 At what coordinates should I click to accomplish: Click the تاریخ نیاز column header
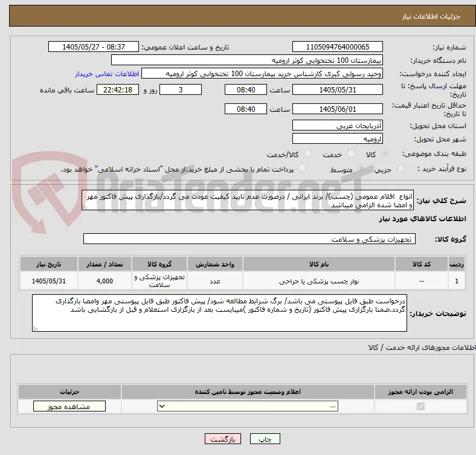point(49,264)
